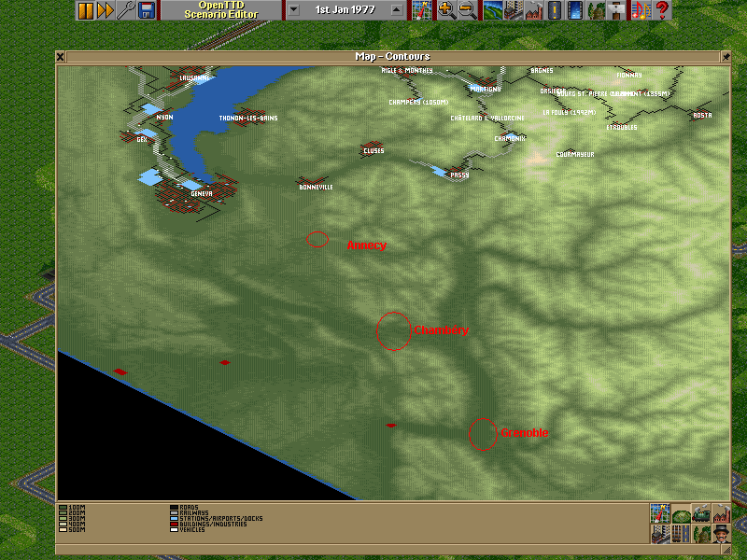Click the Fionnay town label on the map

click(x=629, y=76)
